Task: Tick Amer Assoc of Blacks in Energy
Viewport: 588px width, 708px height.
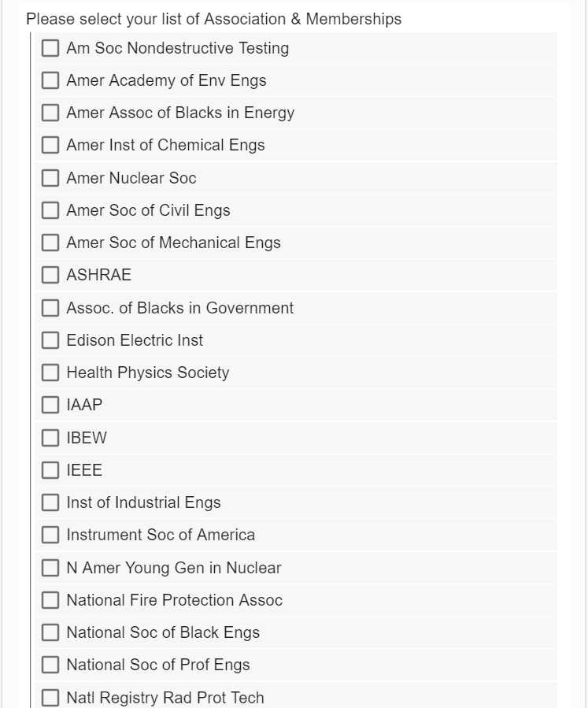Action: pos(50,113)
